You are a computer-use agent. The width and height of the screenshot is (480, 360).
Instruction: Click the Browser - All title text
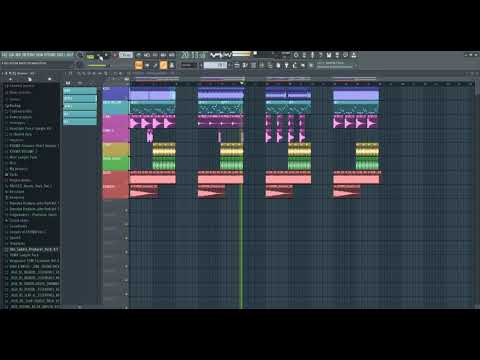pos(25,73)
